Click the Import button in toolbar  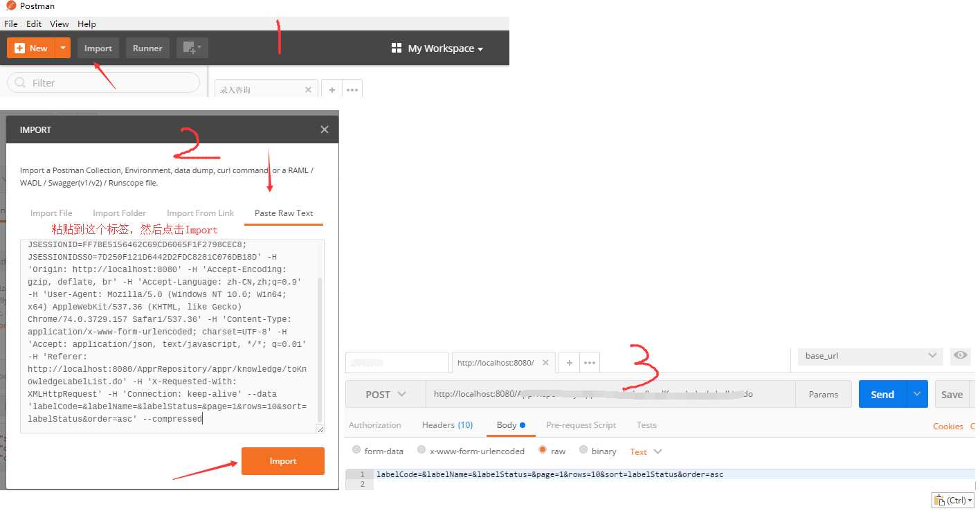click(x=98, y=48)
